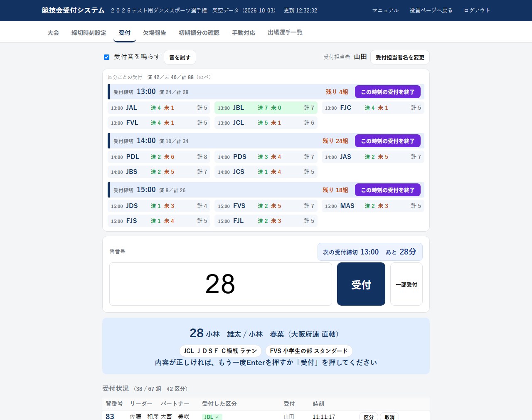Click the 一部受付 button
The width and height of the screenshot is (532, 420).
[406, 284]
